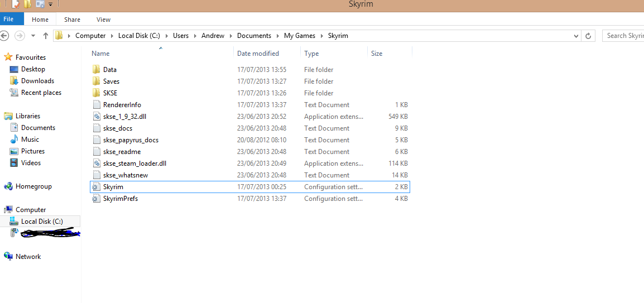644x303 pixels.
Task: Click Andrew in the address breadcrumb
Action: coord(213,36)
